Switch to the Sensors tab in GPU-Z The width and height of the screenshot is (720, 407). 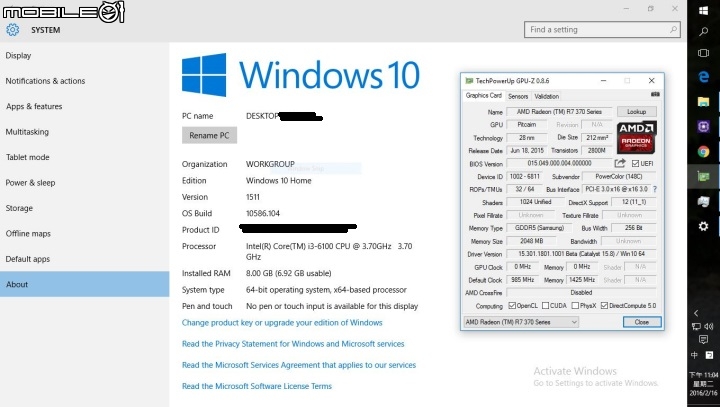[518, 96]
